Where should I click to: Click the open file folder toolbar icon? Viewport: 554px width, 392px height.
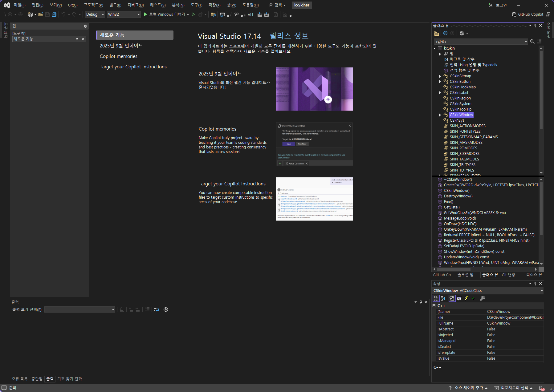tap(40, 14)
